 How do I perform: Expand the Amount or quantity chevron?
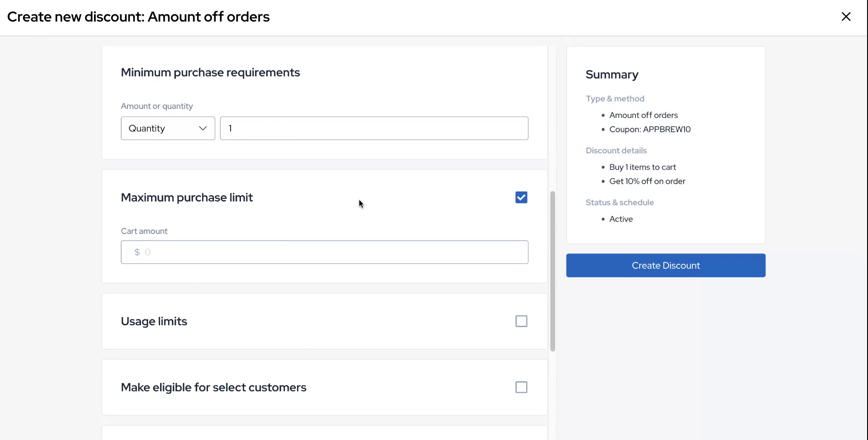point(203,128)
